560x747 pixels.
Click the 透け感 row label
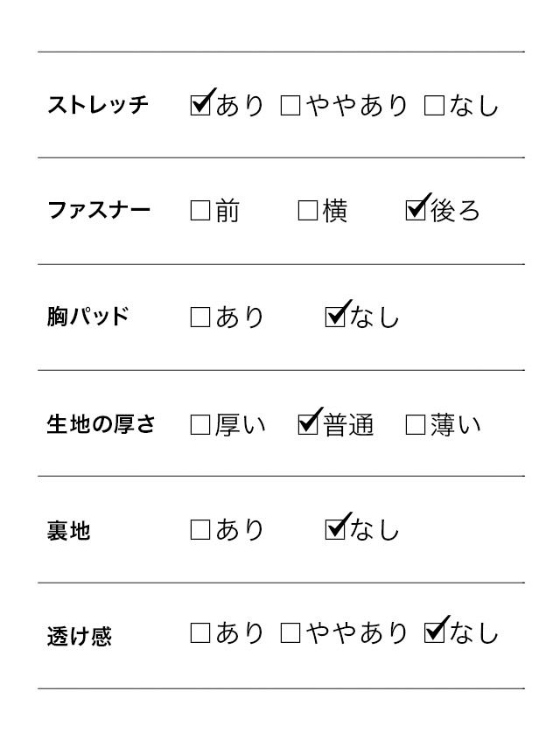80,636
